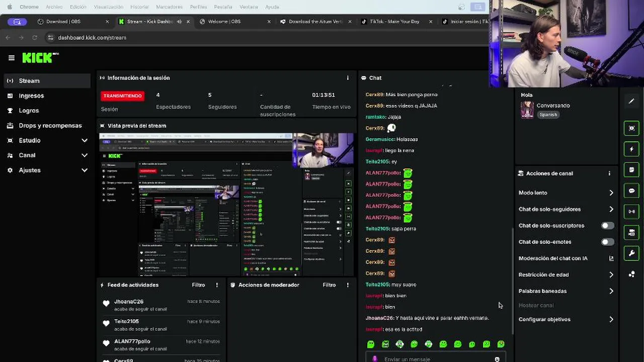Mute audio on Stream - Kick Dashboard tab
Image resolution: width=644 pixels, height=362 pixels.
(179, 22)
